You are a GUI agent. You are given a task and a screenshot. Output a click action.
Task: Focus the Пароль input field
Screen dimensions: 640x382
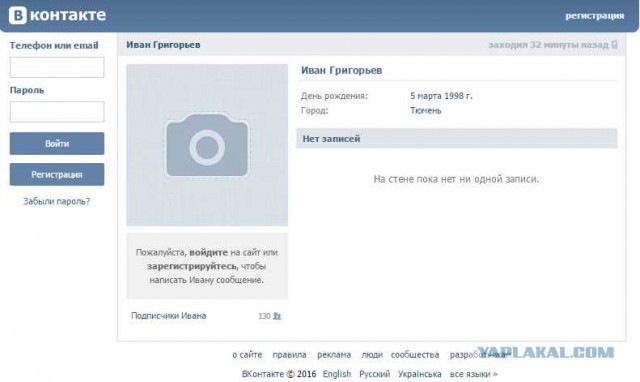coord(57,112)
